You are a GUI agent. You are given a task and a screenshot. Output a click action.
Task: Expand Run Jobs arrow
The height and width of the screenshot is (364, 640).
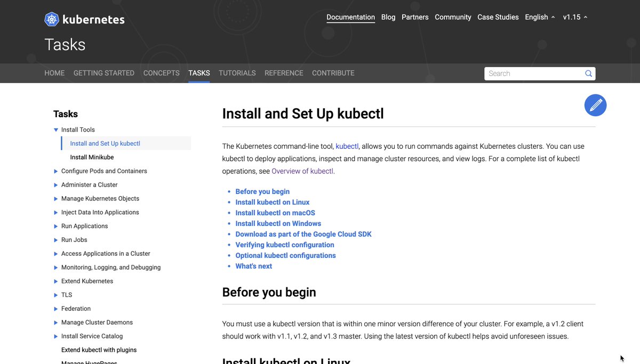[56, 240]
